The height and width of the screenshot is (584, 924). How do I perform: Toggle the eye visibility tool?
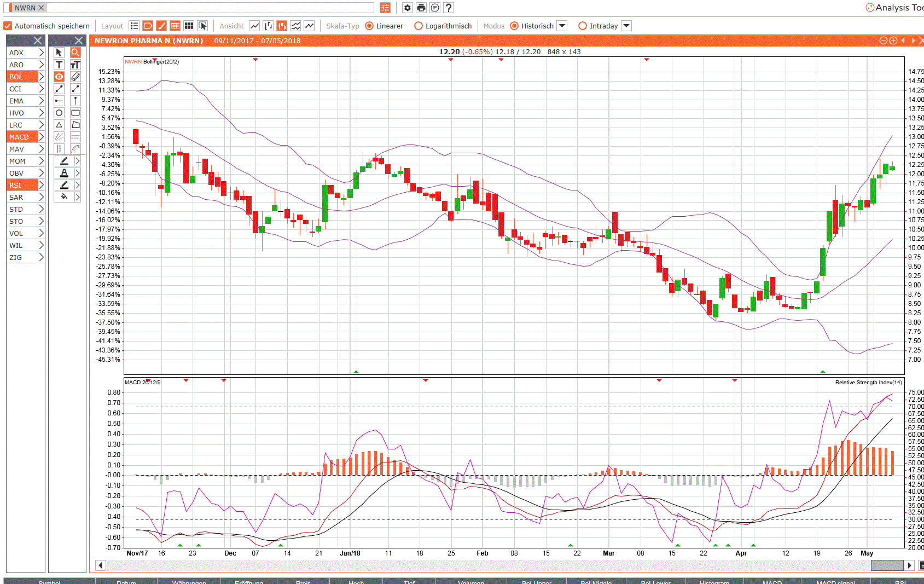click(59, 77)
